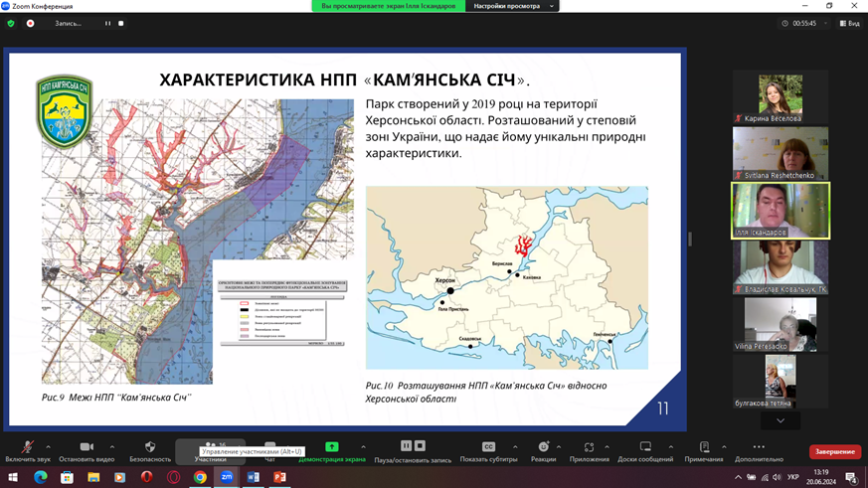Open the Участники participants panel
The width and height of the screenshot is (868, 488).
211,446
